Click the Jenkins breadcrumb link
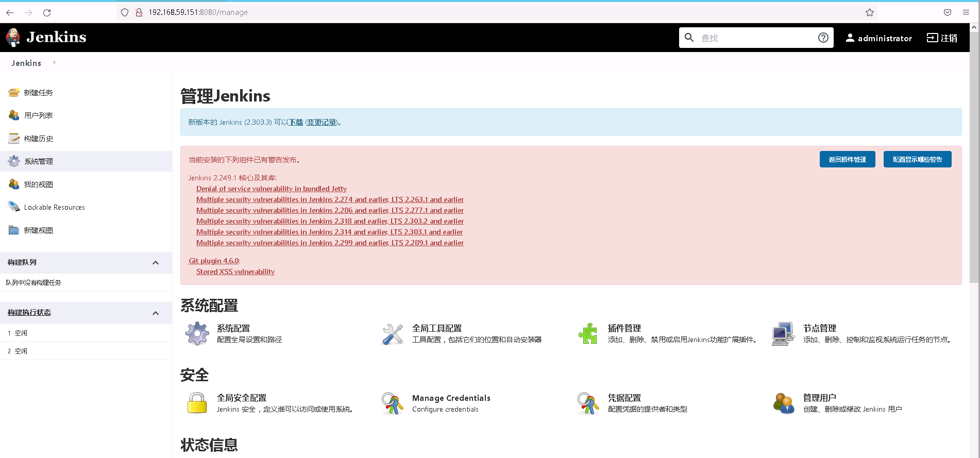Screen dimensions: 980x458 26,63
